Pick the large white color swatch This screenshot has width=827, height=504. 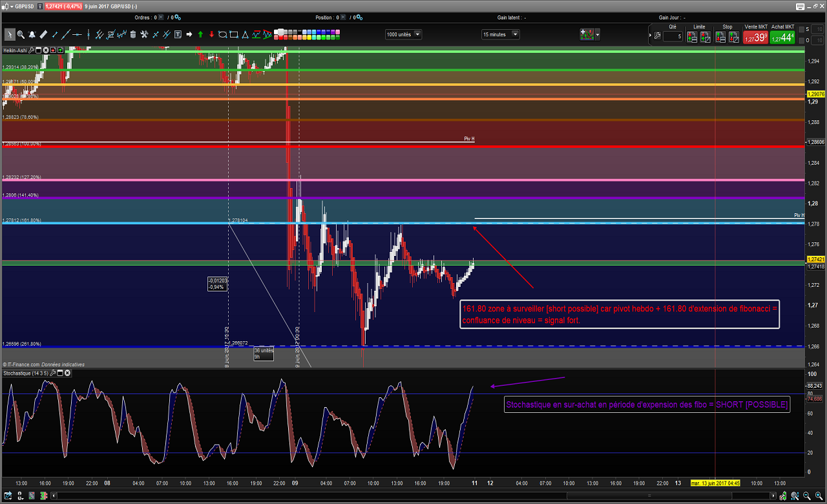[x=280, y=32]
